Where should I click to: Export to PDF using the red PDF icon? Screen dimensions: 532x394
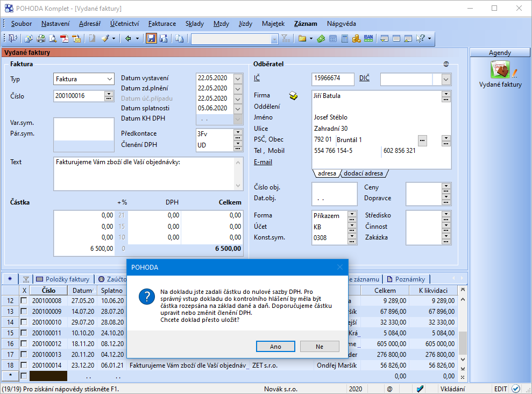65,39
